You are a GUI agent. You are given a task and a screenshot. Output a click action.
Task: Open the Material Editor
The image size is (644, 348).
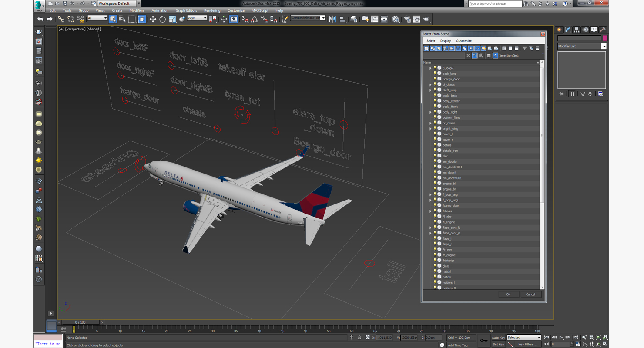pos(396,19)
